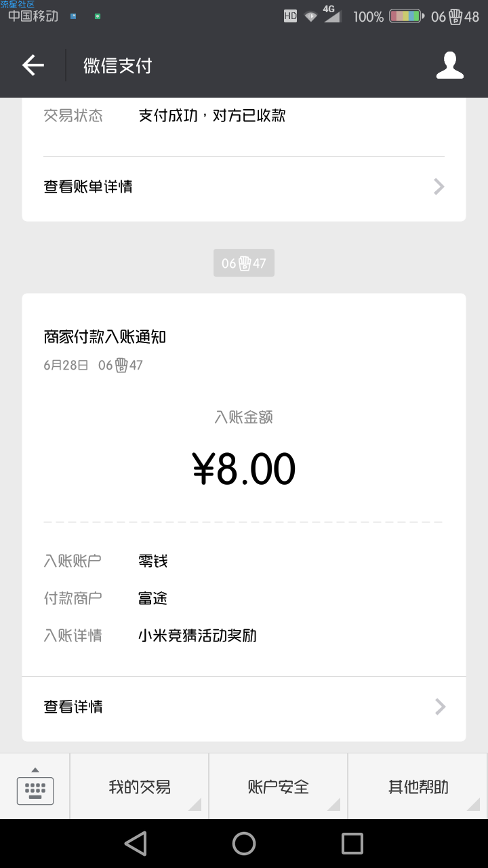
Task: Tap the HD status icon
Action: coord(290,16)
